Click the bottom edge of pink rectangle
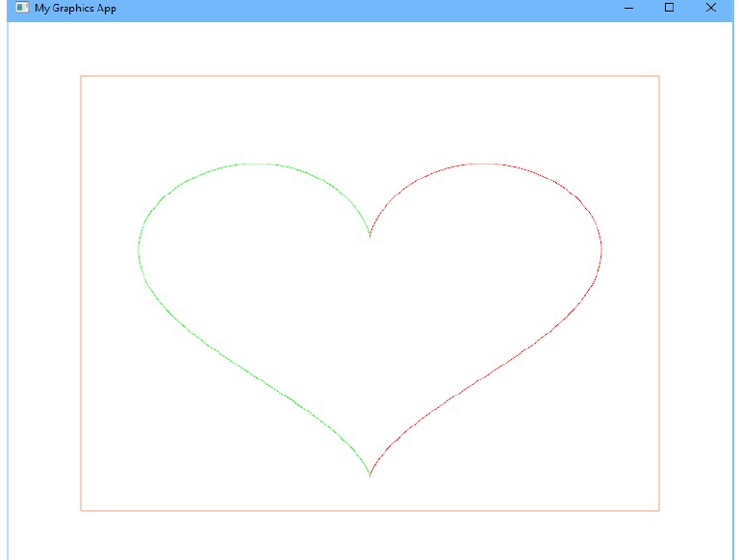 pyautogui.click(x=370, y=511)
